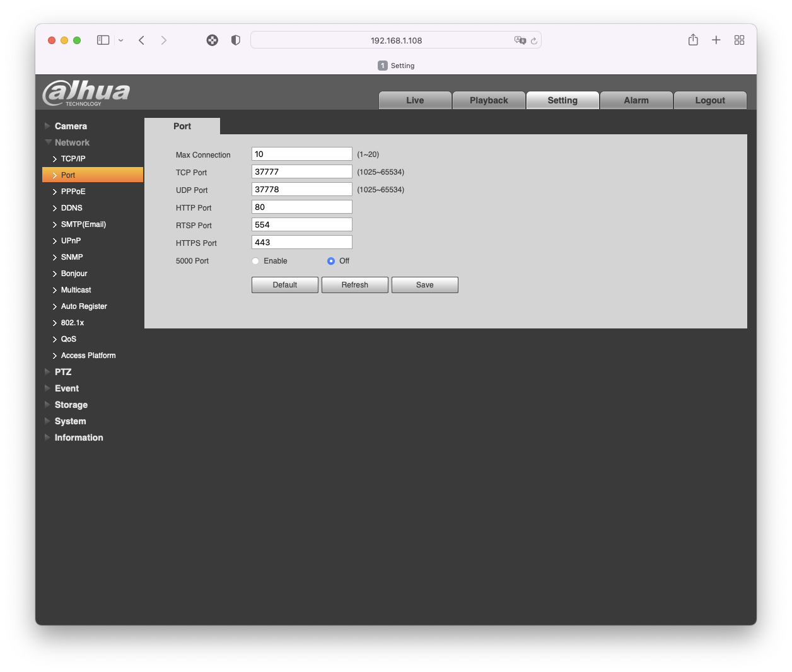Select the Setting browser tab
The width and height of the screenshot is (792, 672).
[x=396, y=66]
